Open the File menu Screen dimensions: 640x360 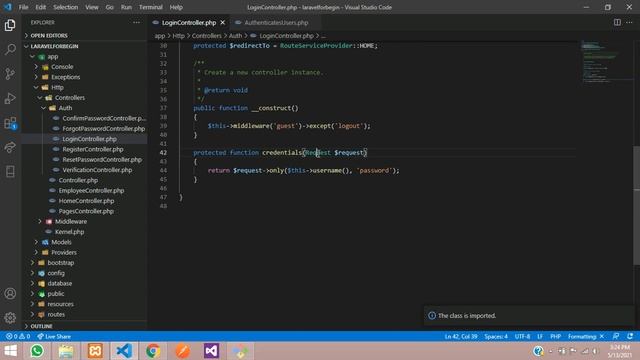(x=23, y=7)
